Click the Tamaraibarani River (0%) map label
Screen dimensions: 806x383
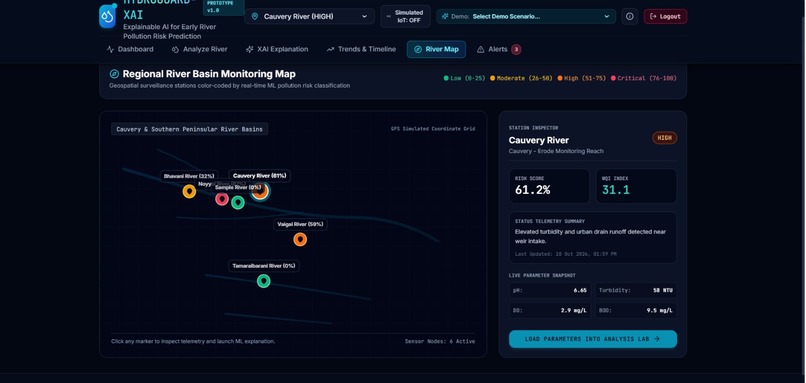point(264,266)
